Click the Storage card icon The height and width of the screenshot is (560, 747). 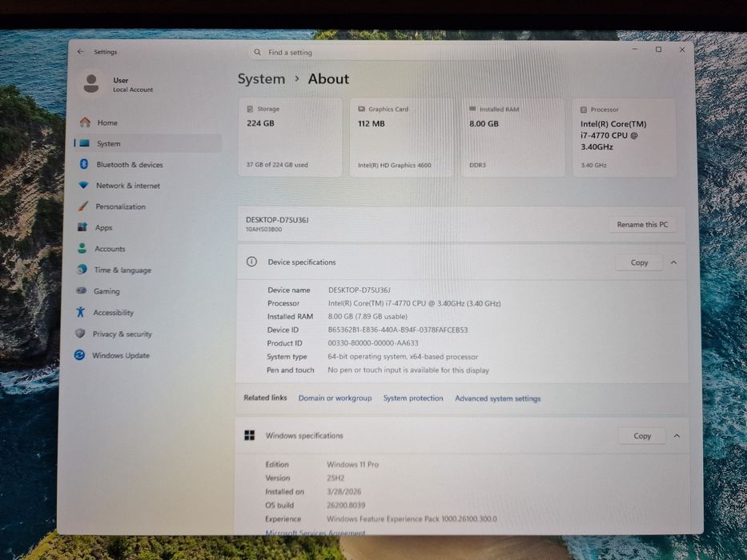pyautogui.click(x=250, y=109)
